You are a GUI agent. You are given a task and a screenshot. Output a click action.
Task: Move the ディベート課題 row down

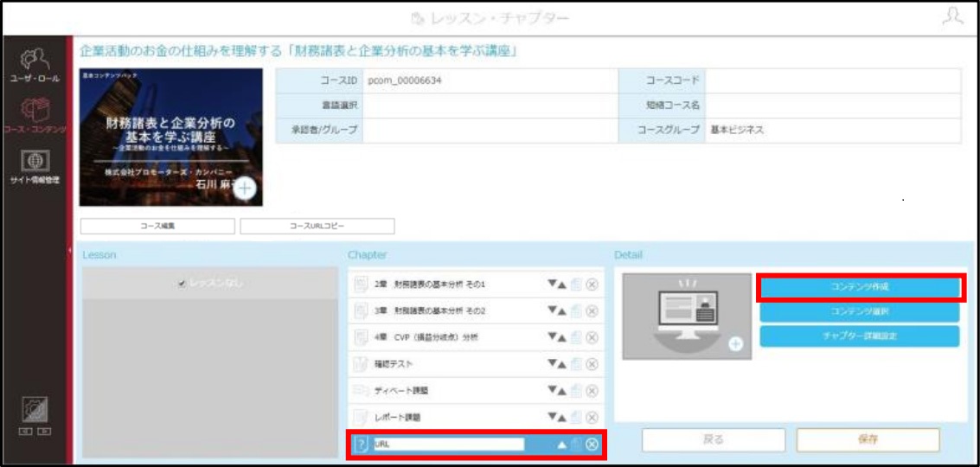pyautogui.click(x=552, y=391)
